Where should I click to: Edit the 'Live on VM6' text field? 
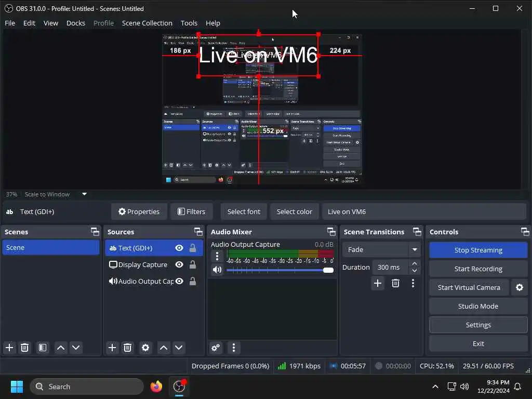[x=424, y=211]
